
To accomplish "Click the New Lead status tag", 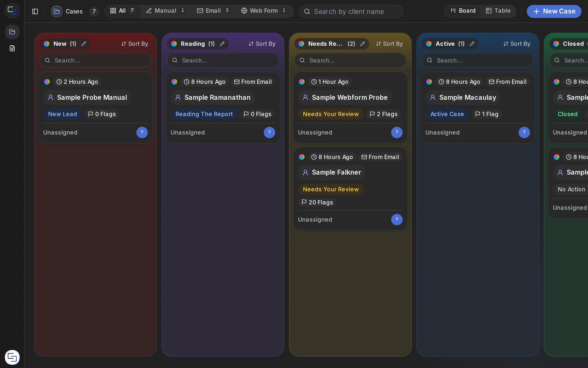I will (62, 114).
